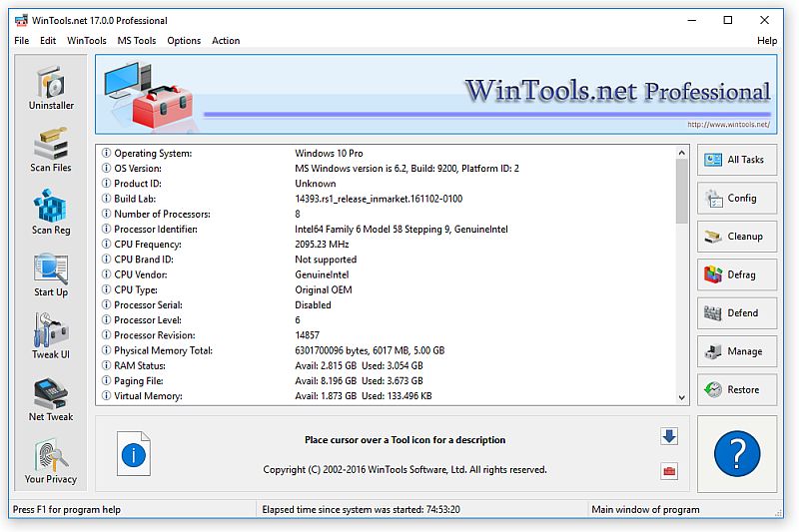Image resolution: width=799 pixels, height=532 pixels.
Task: Click the All Tasks button
Action: click(737, 160)
